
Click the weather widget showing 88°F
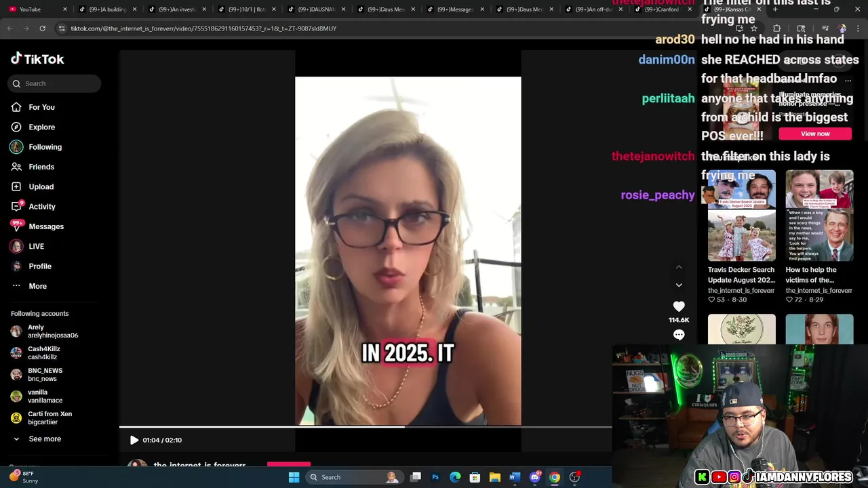24,477
